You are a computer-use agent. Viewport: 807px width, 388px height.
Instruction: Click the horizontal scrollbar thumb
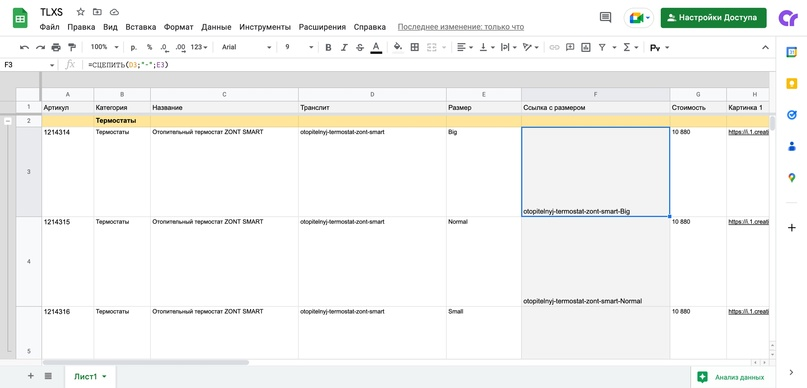[x=146, y=362]
